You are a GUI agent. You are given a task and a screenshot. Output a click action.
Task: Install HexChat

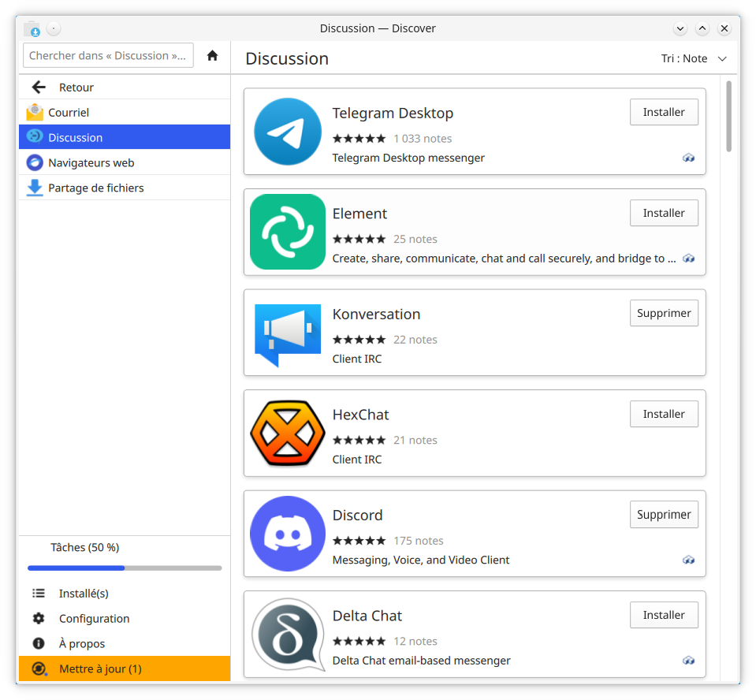click(x=664, y=414)
